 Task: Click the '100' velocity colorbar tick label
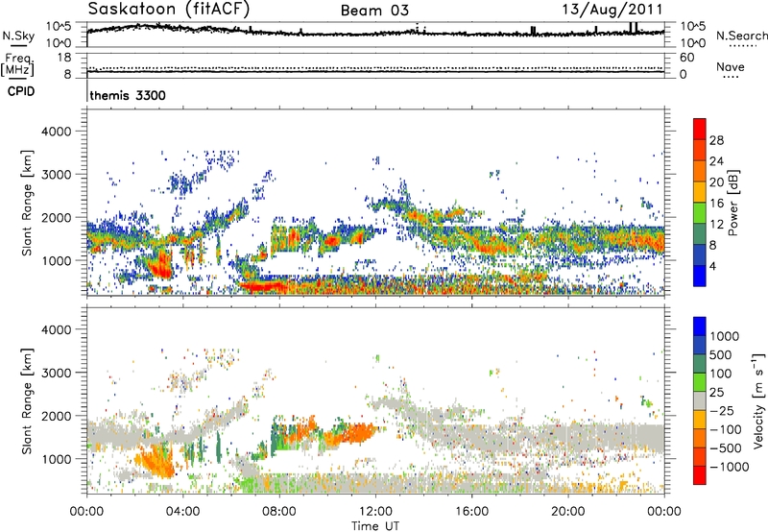coord(721,374)
